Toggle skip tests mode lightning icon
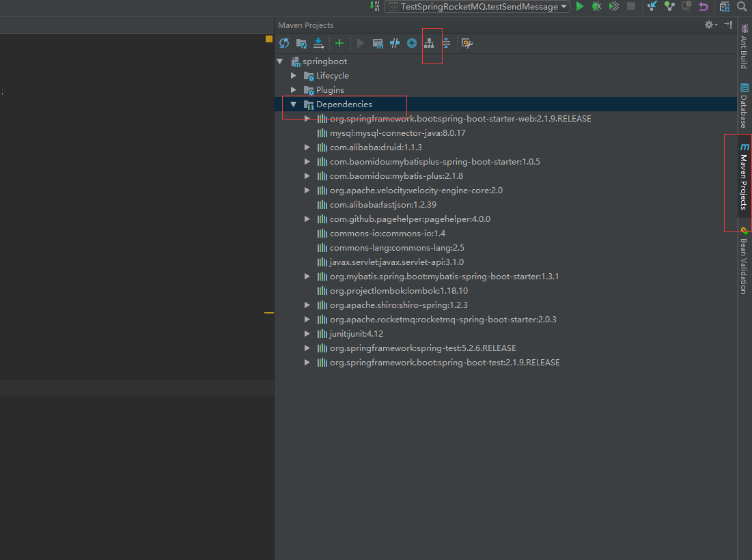The height and width of the screenshot is (560, 752). point(412,43)
